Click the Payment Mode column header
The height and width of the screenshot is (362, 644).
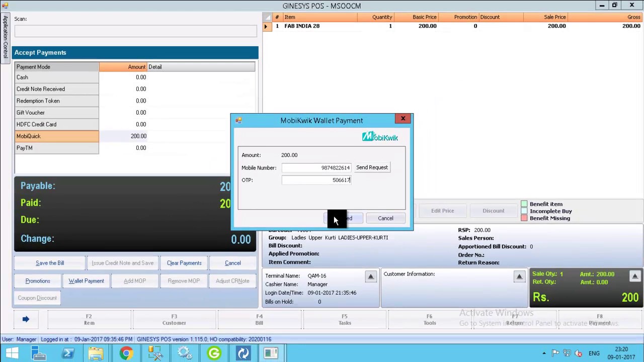coord(57,67)
